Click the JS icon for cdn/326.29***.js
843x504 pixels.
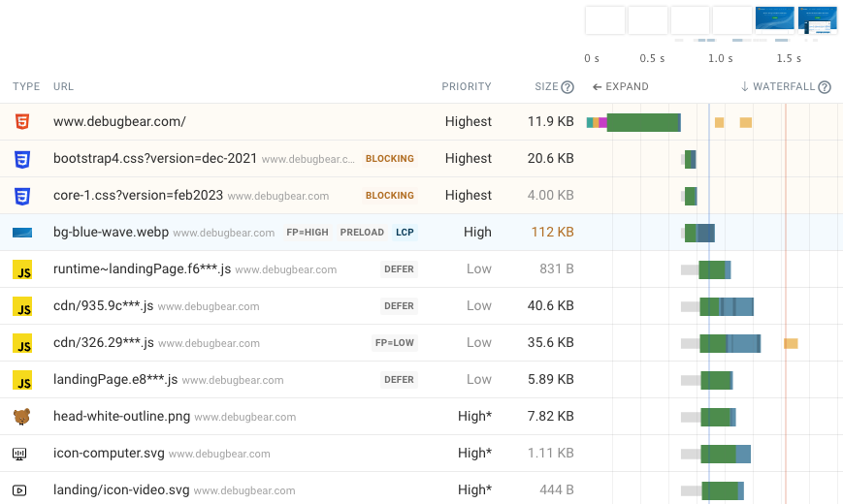(x=22, y=343)
